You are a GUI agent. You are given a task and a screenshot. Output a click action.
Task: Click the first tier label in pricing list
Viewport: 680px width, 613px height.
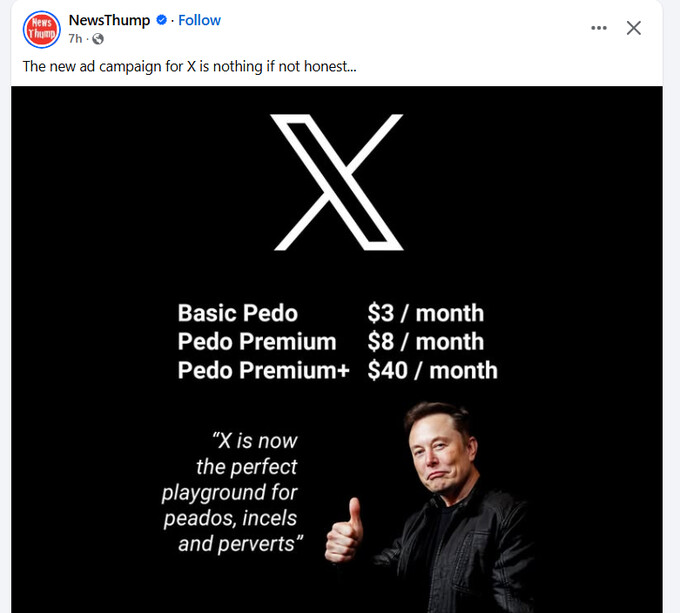tap(238, 313)
